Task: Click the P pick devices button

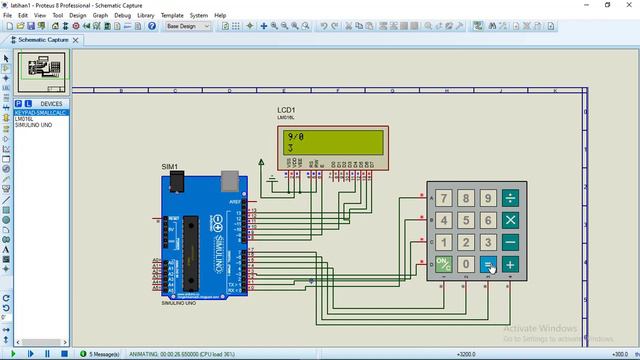Action: (18, 104)
